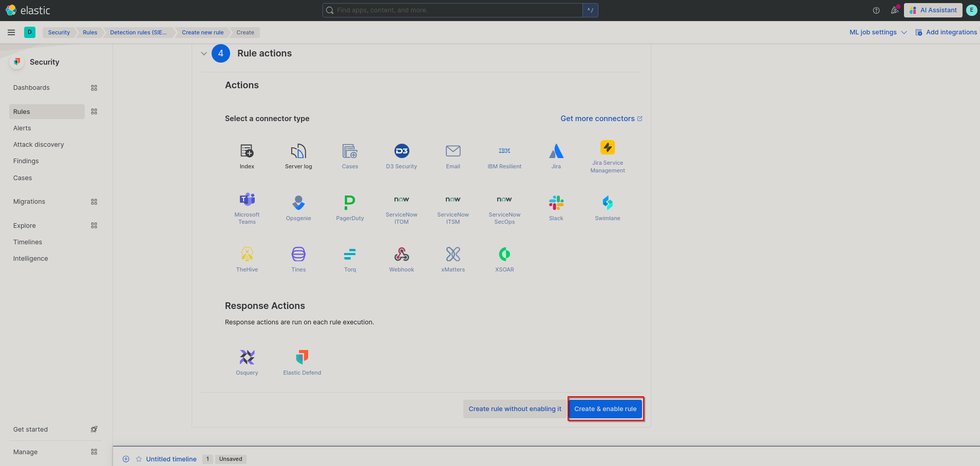Add the Elastic Defend response action
This screenshot has height=466, width=980.
pyautogui.click(x=302, y=362)
